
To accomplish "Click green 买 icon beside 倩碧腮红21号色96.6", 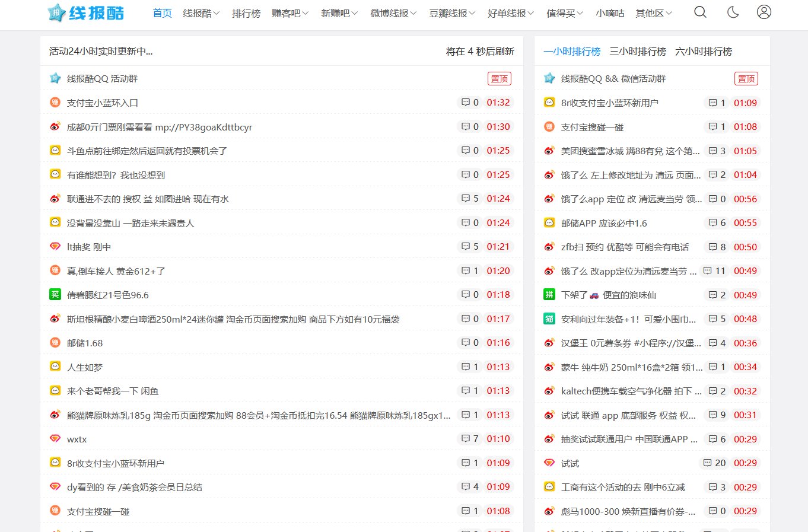I will 55,295.
